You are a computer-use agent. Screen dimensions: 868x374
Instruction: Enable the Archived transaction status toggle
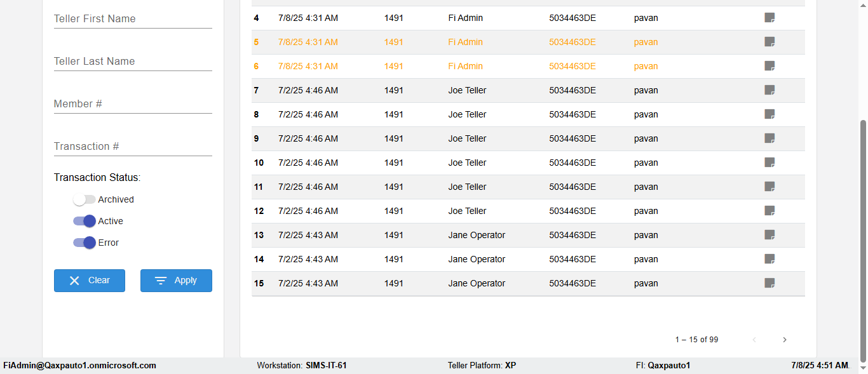pos(84,199)
